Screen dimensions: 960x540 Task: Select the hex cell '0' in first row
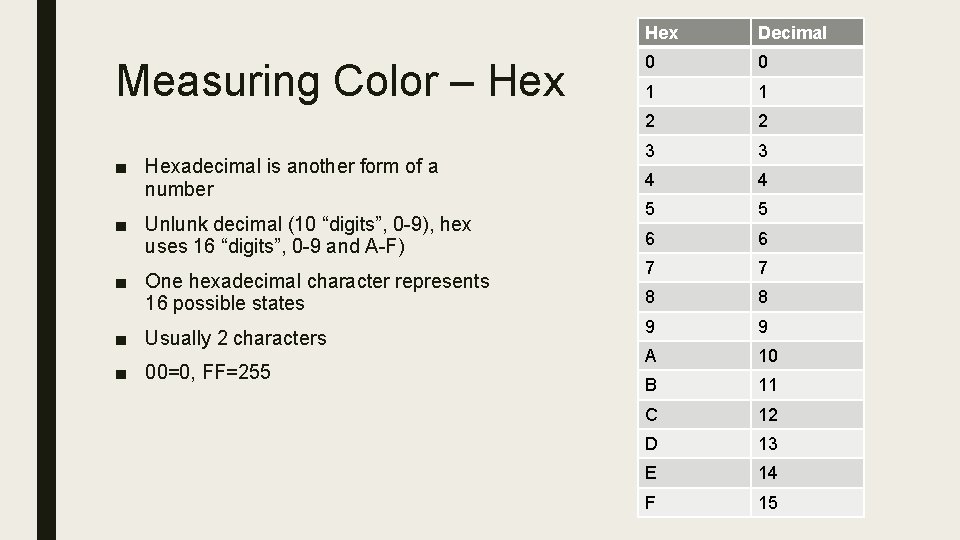point(694,62)
